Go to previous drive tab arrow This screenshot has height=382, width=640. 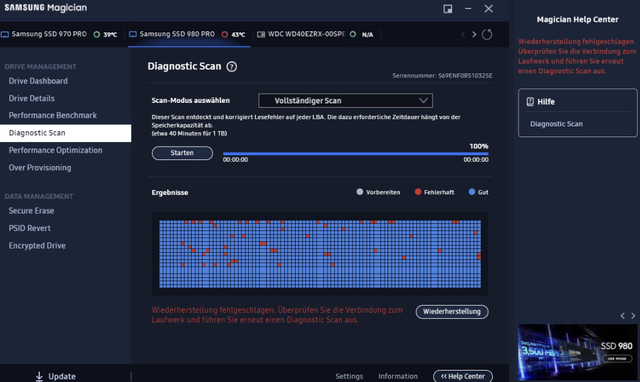[463, 35]
